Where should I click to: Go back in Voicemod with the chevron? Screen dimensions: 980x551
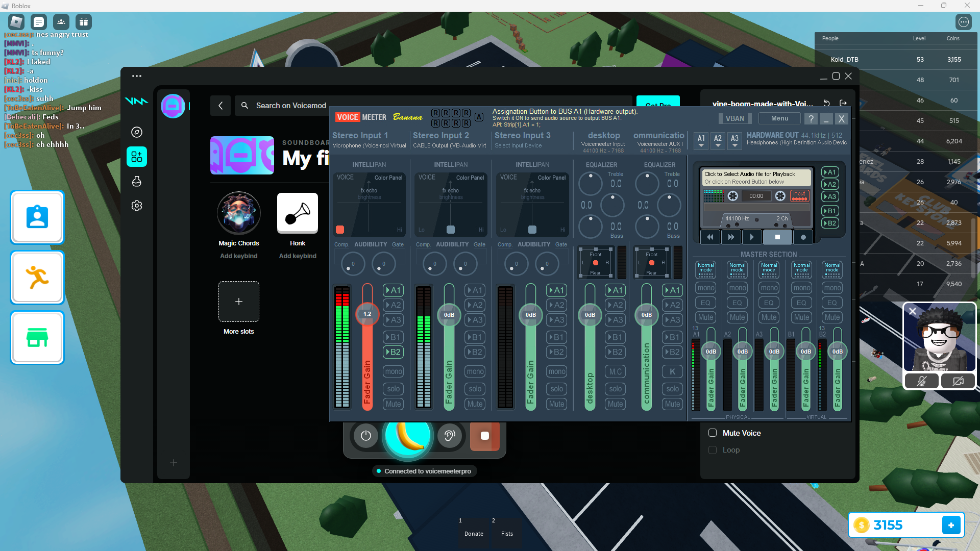pyautogui.click(x=220, y=106)
